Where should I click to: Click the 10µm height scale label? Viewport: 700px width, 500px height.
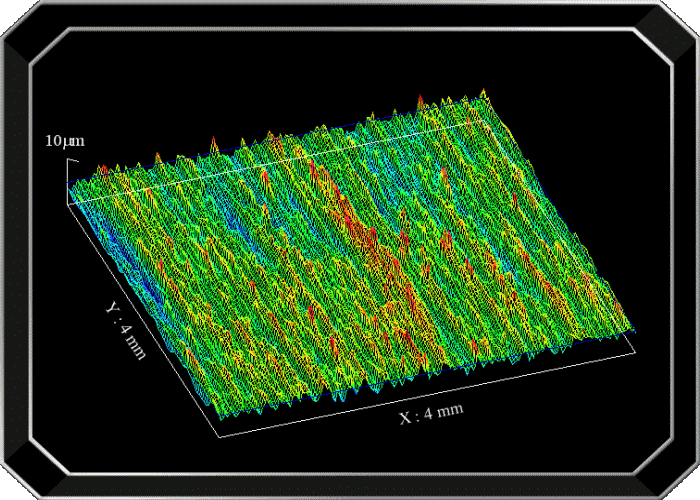pos(64,141)
